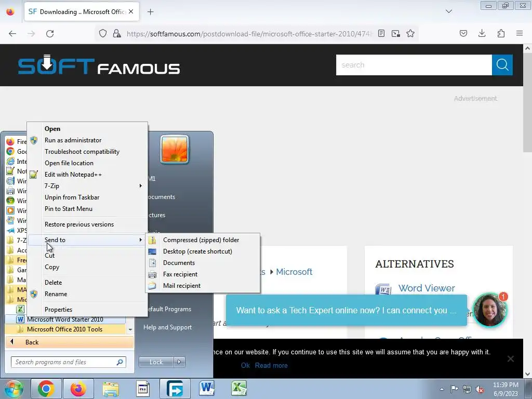Open Excel icon on the taskbar
This screenshot has height=399, width=532.
238,388
